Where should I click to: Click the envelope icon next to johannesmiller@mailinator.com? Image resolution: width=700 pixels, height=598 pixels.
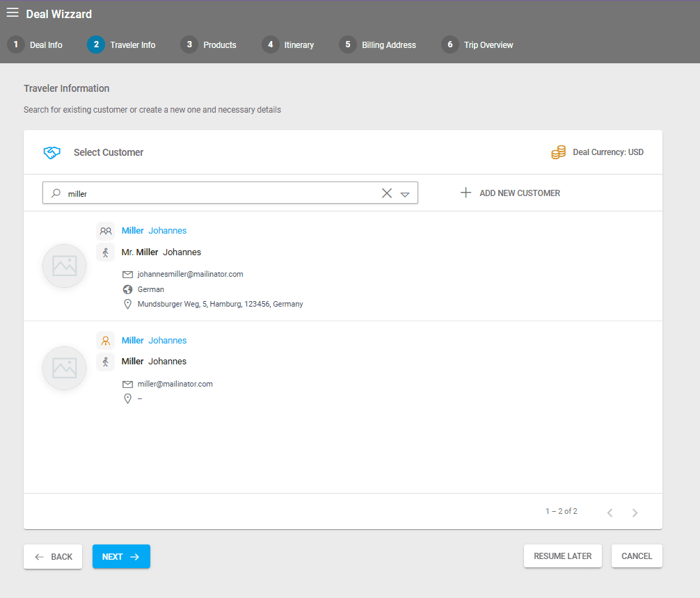(x=127, y=275)
